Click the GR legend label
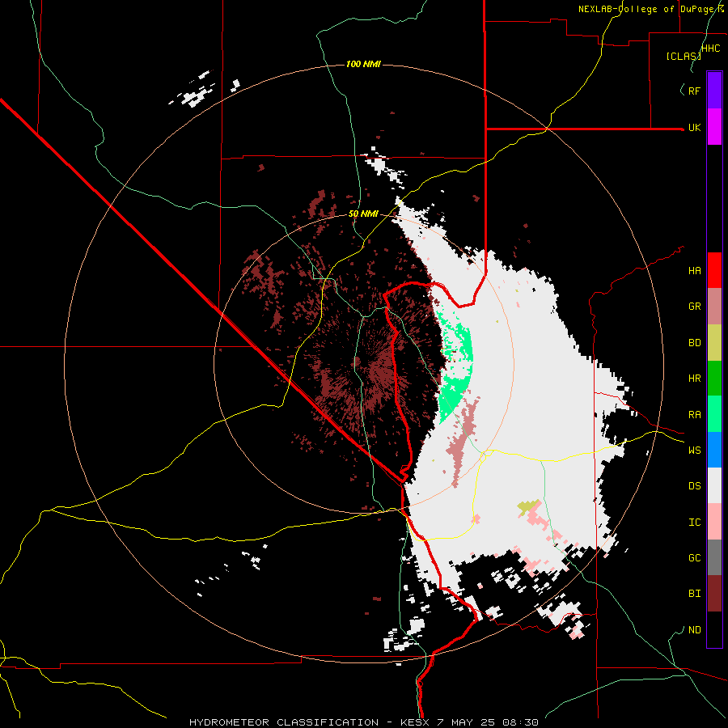Viewport: 728px width, 728px height. (695, 307)
